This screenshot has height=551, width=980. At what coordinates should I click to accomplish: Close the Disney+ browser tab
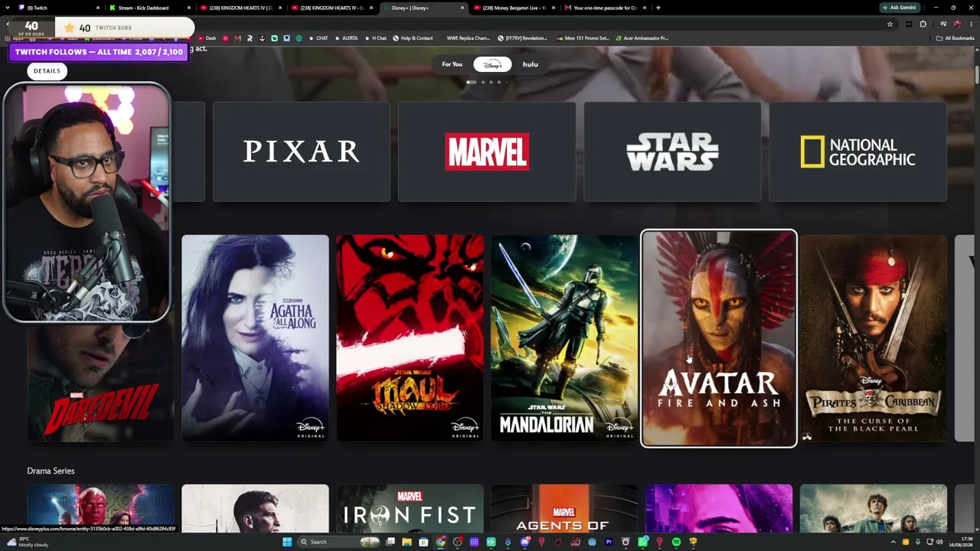coord(462,8)
